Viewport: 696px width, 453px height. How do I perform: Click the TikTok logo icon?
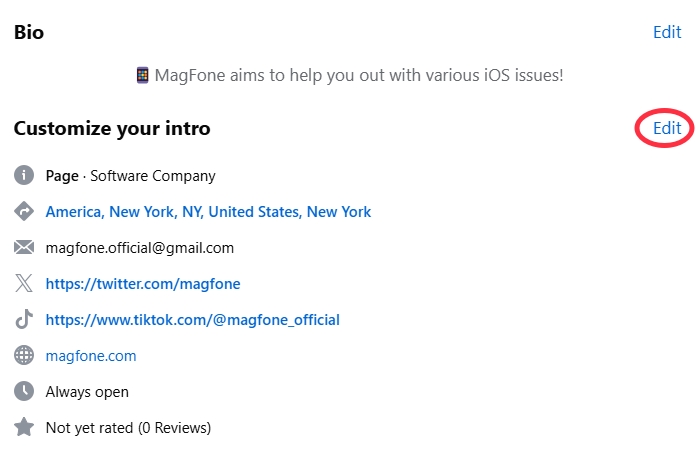pos(24,320)
